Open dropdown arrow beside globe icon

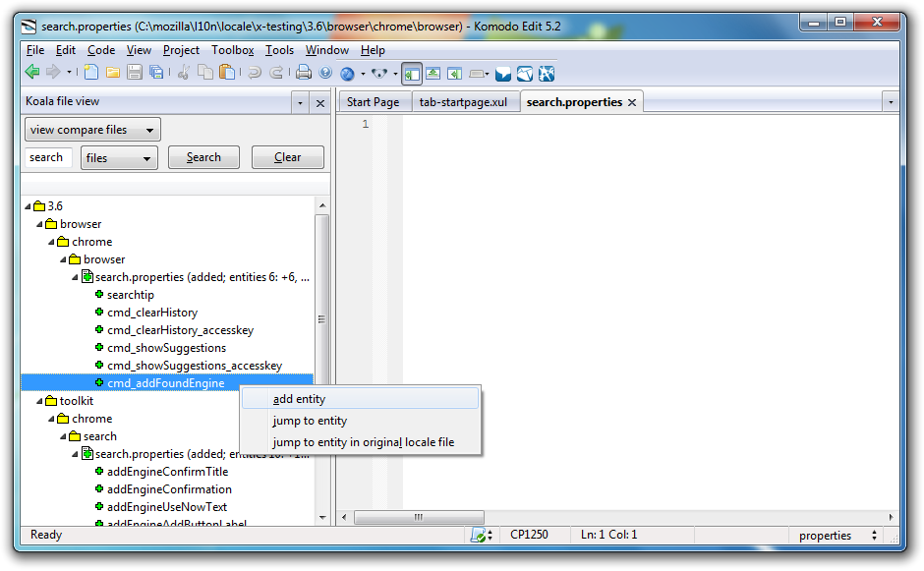[363, 74]
